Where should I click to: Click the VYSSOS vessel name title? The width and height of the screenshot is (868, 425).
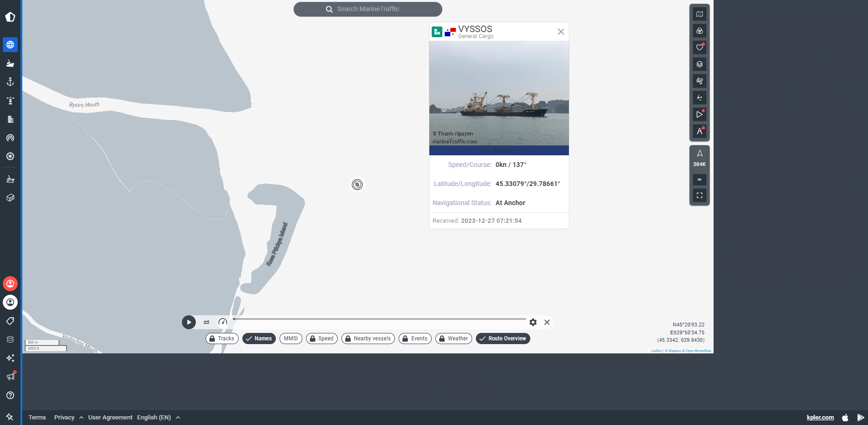475,29
